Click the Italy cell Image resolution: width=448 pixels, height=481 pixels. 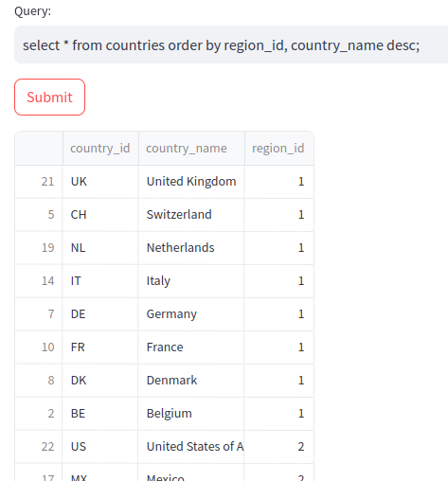(191, 281)
